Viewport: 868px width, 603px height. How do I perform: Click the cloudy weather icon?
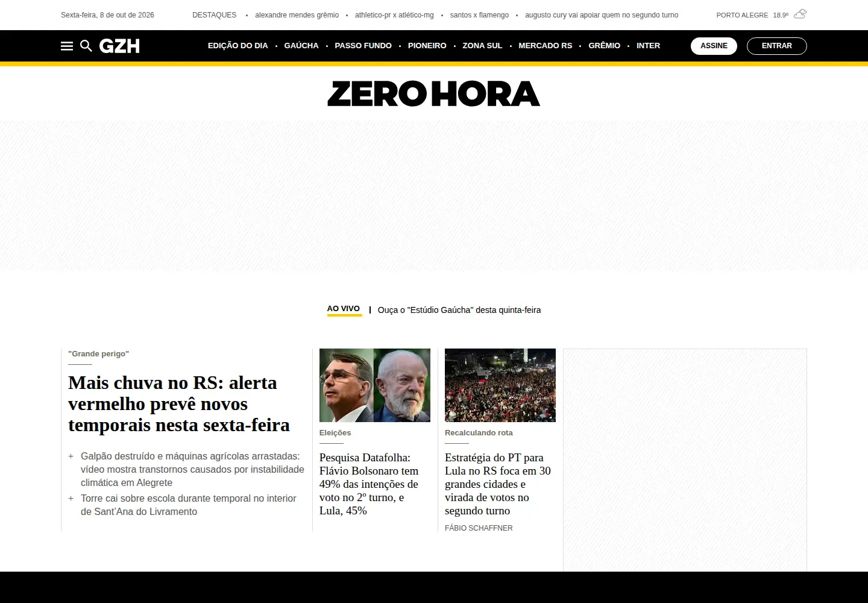(800, 14)
